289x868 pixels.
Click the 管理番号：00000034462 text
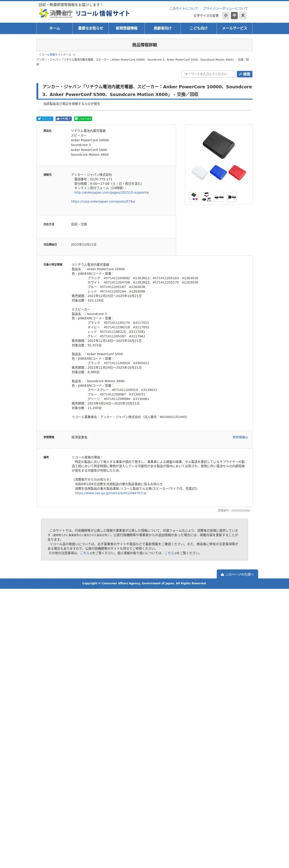pyautogui.click(x=234, y=510)
